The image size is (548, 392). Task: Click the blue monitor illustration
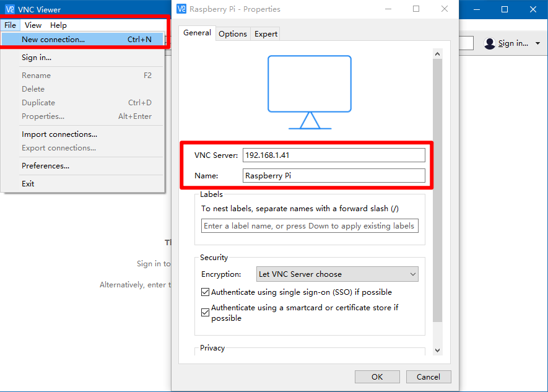pyautogui.click(x=310, y=92)
